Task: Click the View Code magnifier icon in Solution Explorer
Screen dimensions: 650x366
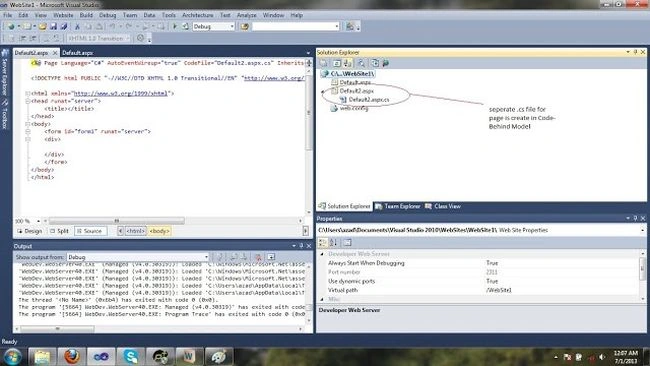Action: point(361,63)
